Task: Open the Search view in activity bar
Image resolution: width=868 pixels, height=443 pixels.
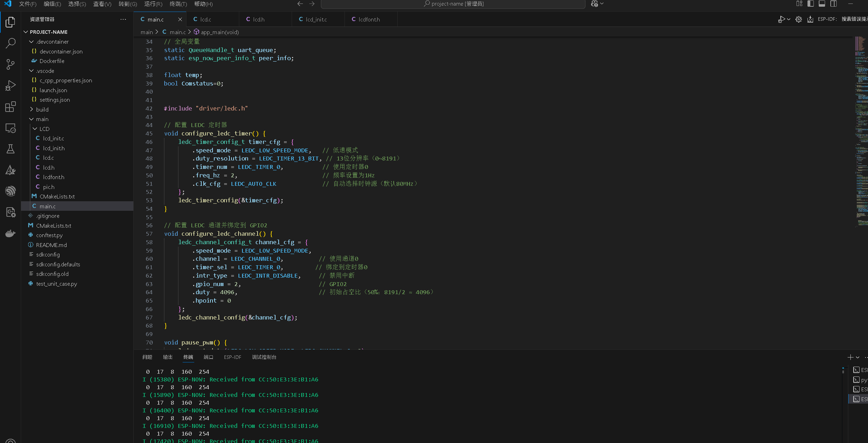Action: click(11, 43)
